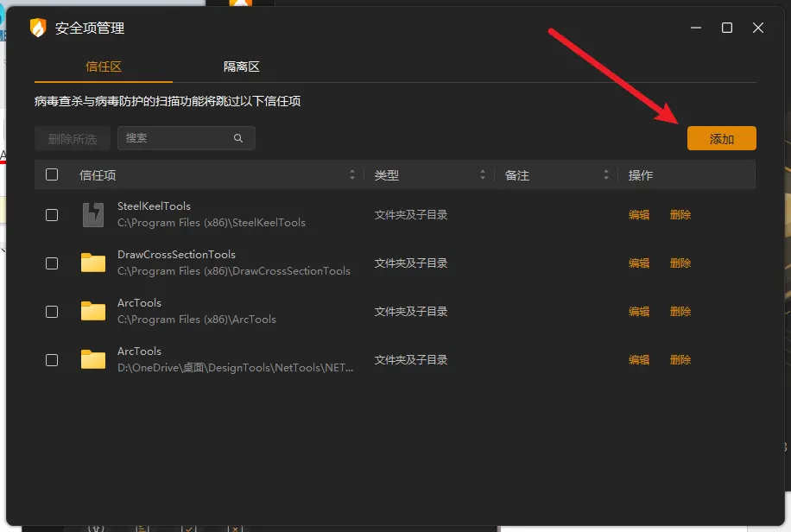Click the 删除所选 button
This screenshot has width=791, height=532.
pos(73,139)
